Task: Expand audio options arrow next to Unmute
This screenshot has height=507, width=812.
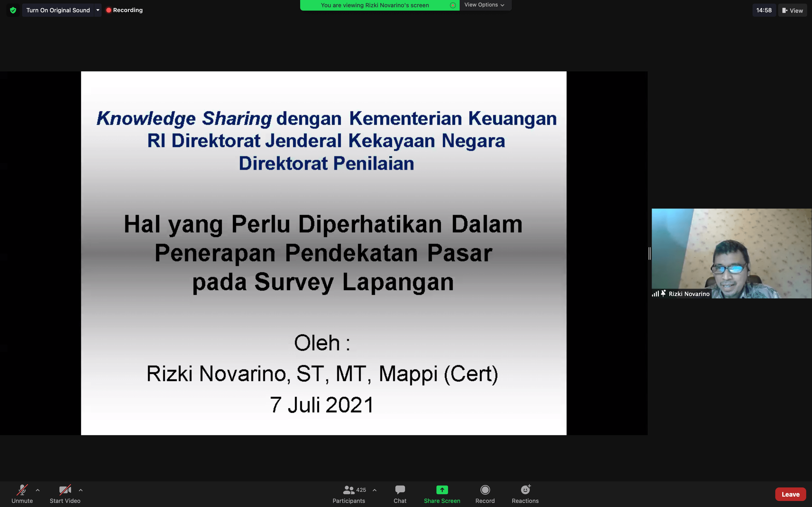Action: [38, 490]
